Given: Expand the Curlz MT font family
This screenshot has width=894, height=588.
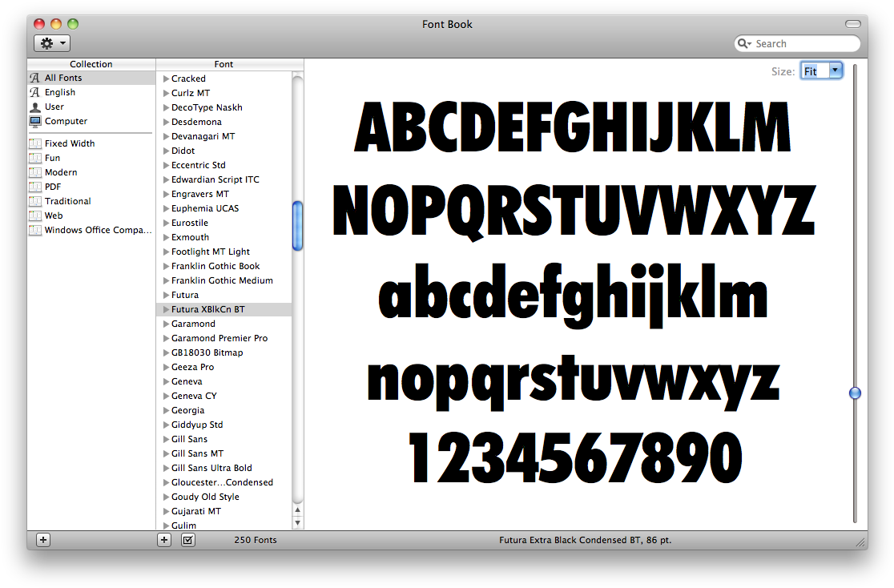Looking at the screenshot, I should (x=167, y=93).
